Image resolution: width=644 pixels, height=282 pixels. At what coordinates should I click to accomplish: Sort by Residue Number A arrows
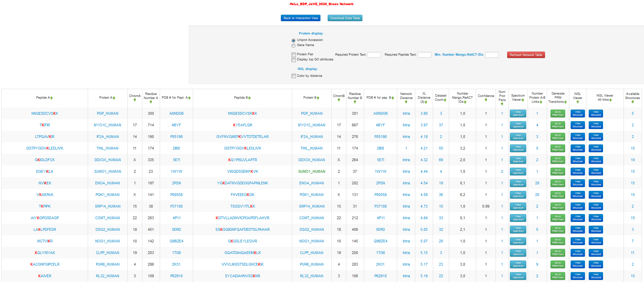pyautogui.click(x=151, y=102)
